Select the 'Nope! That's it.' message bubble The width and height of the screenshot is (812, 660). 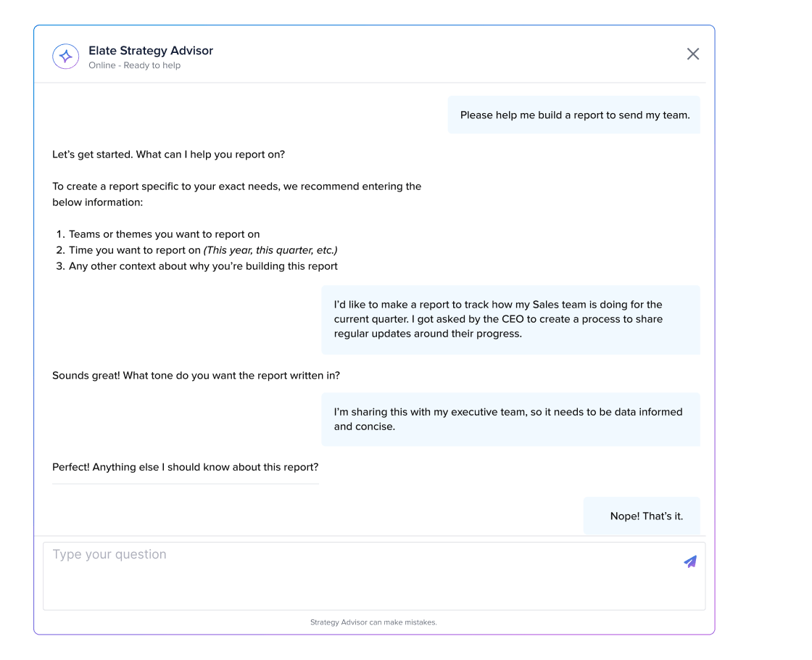642,516
